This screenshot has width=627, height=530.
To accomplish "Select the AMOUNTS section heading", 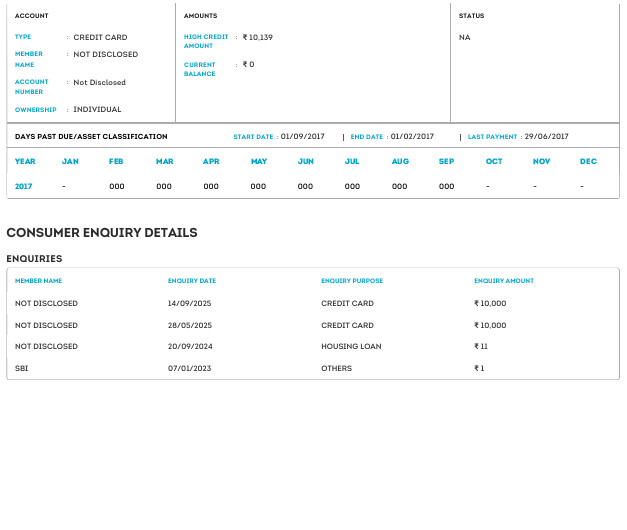I will pyautogui.click(x=201, y=16).
